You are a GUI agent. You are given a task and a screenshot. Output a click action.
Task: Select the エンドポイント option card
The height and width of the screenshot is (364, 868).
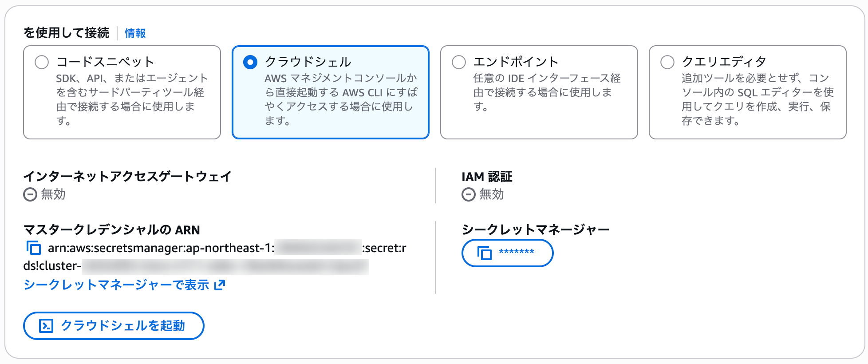538,91
